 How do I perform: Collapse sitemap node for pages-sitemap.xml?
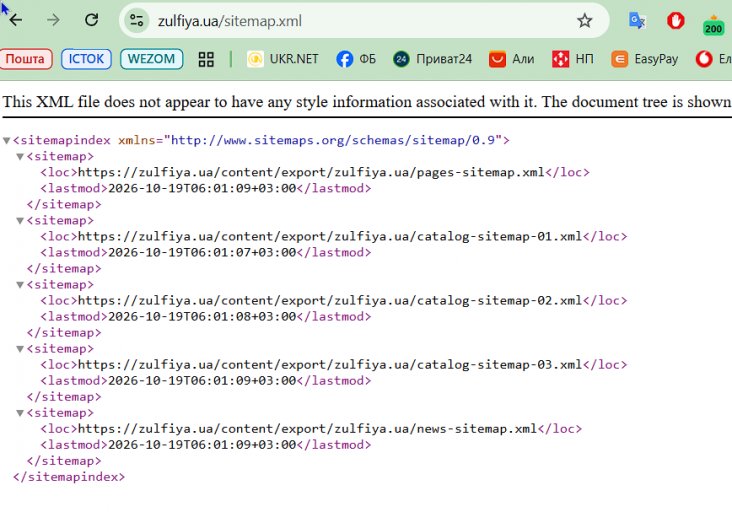point(20,156)
